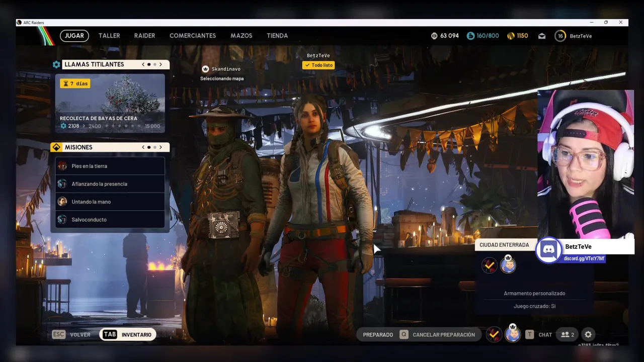Click ready checkmark avatar in bottom bar
This screenshot has width=644, height=362.
(x=494, y=334)
